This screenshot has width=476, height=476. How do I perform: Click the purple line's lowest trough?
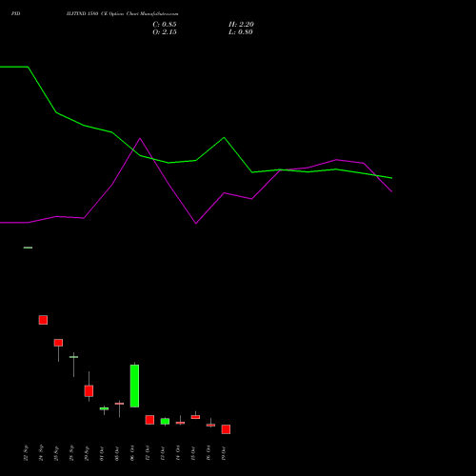click(x=196, y=224)
